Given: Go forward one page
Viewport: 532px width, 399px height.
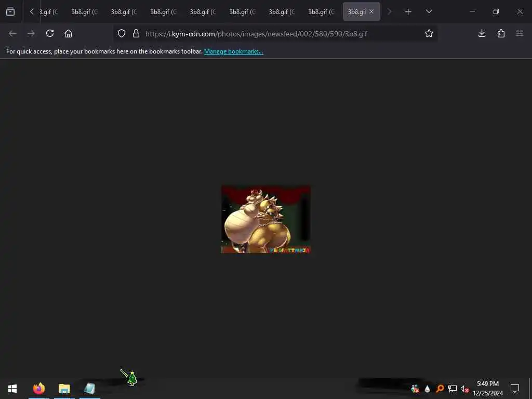Looking at the screenshot, I should (31, 34).
